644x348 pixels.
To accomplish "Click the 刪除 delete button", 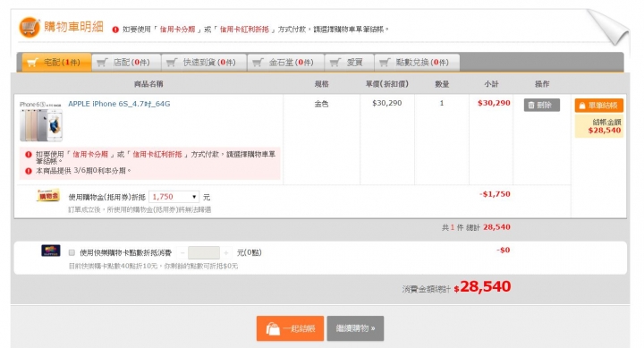I will [542, 106].
